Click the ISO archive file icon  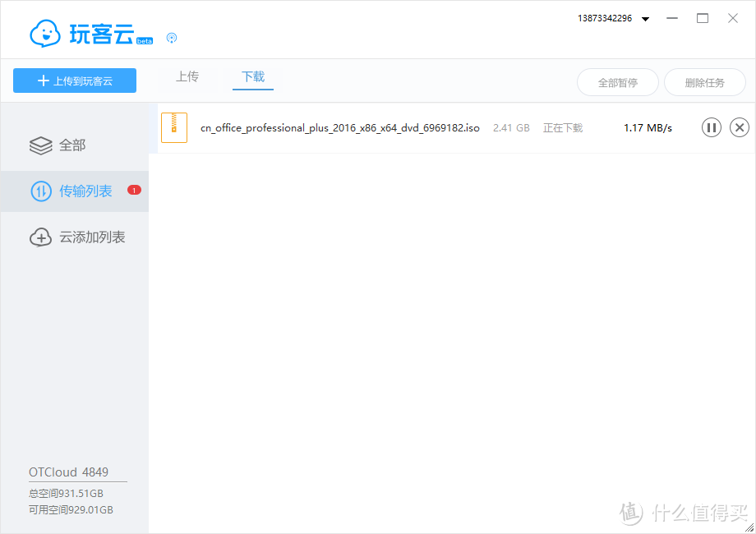point(174,127)
